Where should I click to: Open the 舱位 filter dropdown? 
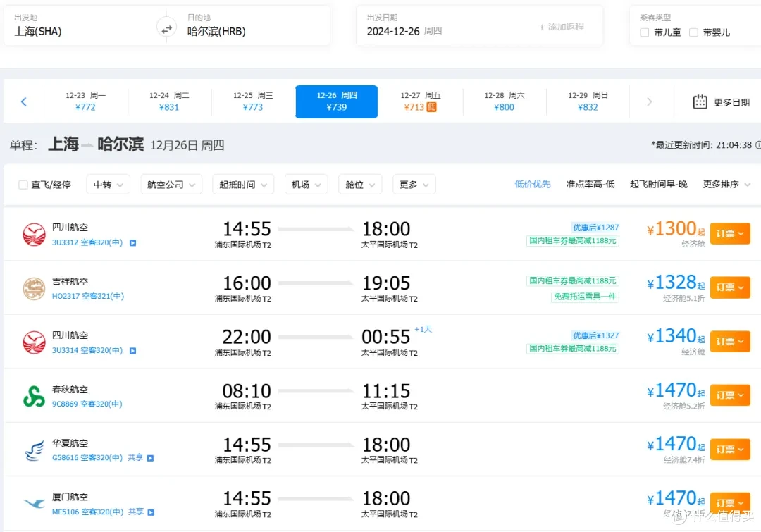pyautogui.click(x=360, y=185)
